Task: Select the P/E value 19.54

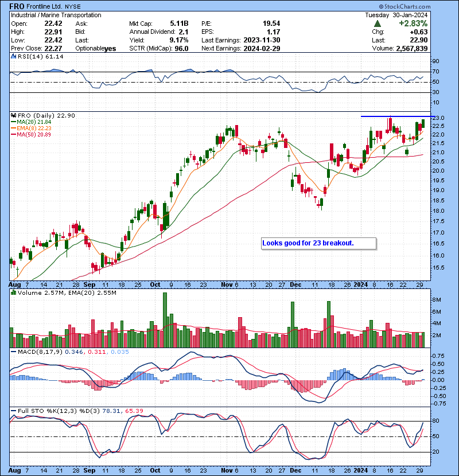Action: point(271,24)
